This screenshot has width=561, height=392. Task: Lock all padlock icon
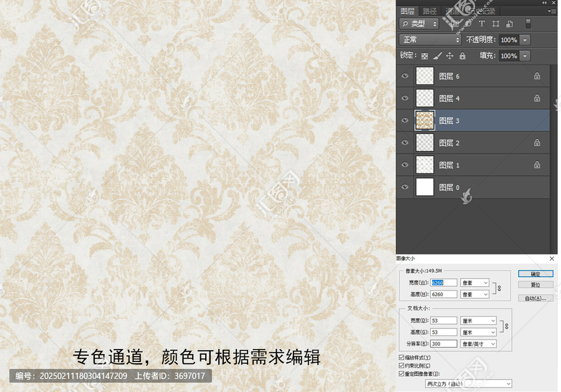pyautogui.click(x=463, y=56)
